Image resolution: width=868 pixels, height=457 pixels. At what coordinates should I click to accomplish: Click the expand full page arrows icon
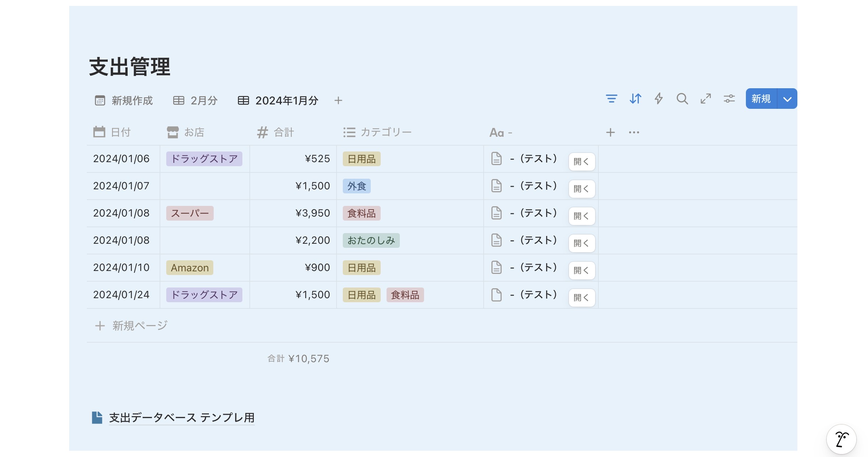705,99
